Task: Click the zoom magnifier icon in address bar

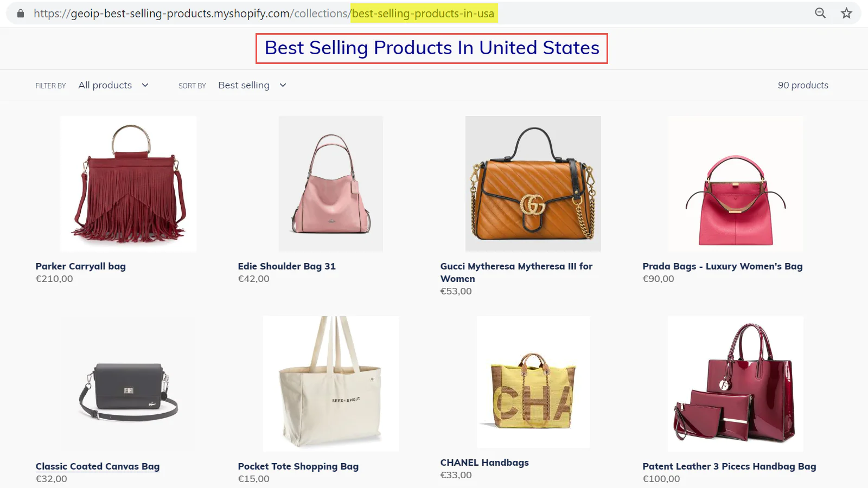Action: point(820,13)
